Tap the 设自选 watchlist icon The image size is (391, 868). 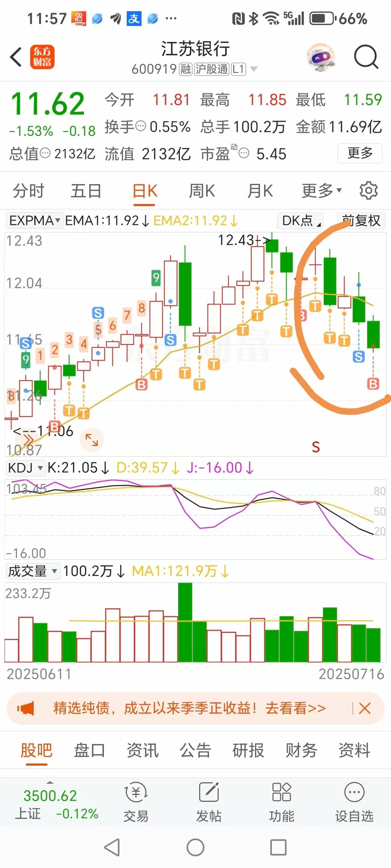coord(354,793)
